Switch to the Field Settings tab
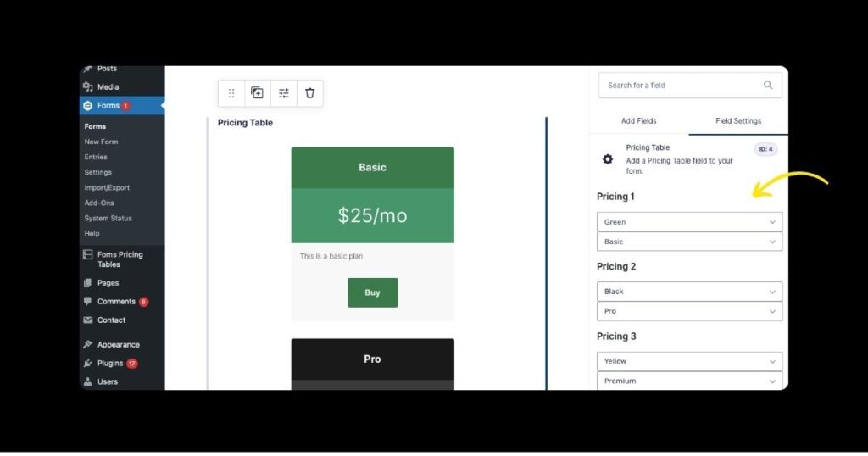 pyautogui.click(x=738, y=120)
